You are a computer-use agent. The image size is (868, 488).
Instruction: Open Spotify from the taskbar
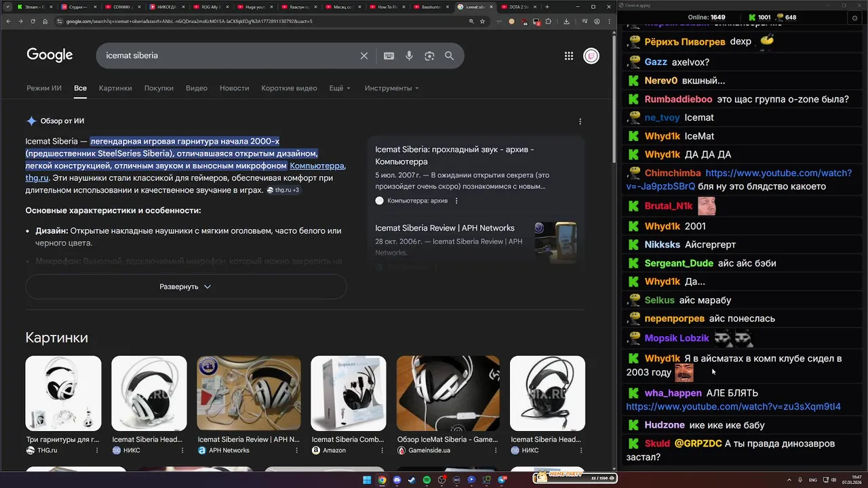[x=427, y=480]
